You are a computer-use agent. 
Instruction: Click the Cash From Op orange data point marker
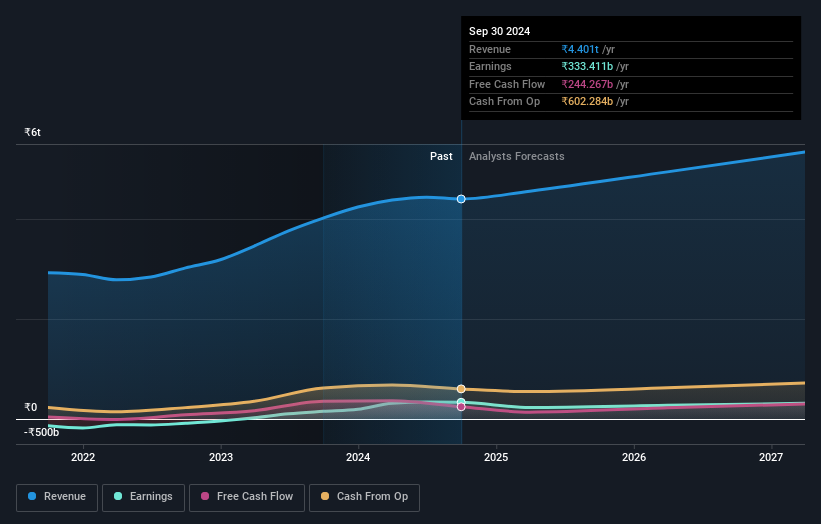pos(461,389)
